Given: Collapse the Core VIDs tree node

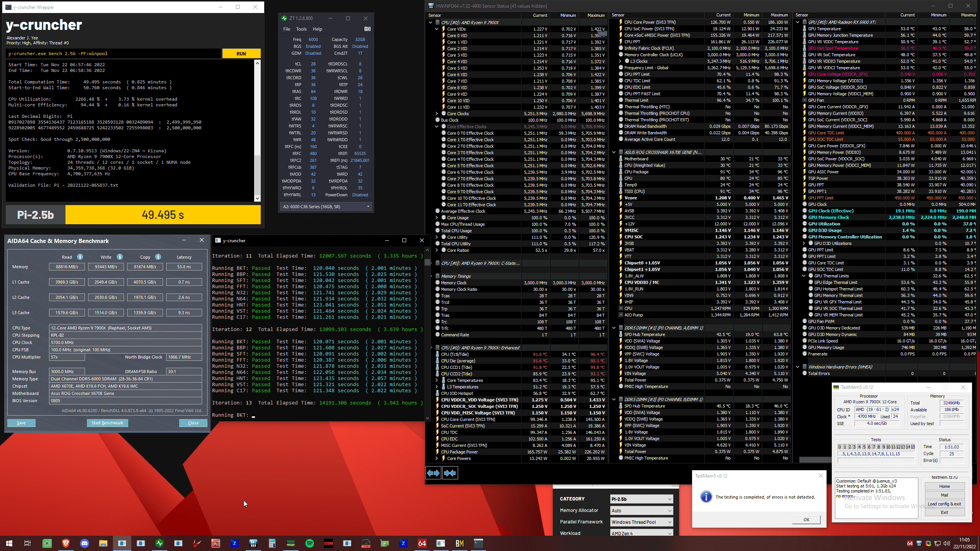Looking at the screenshot, I should [436, 29].
